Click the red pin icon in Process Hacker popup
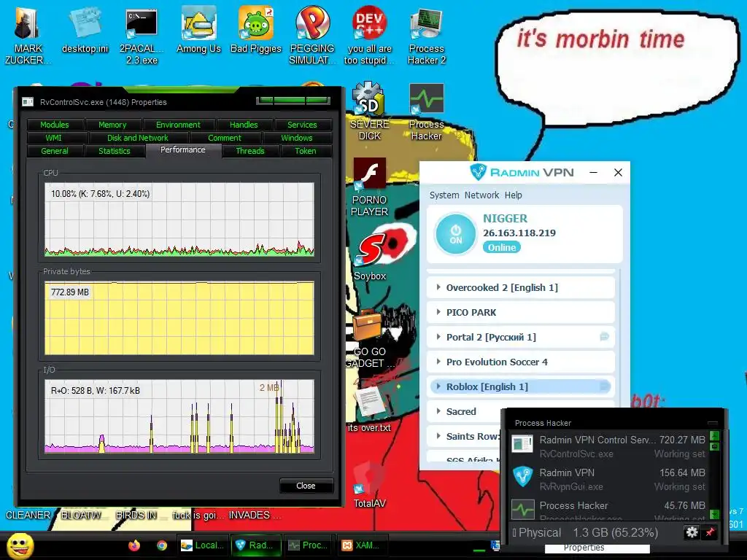Image resolution: width=747 pixels, height=560 pixels. [710, 532]
